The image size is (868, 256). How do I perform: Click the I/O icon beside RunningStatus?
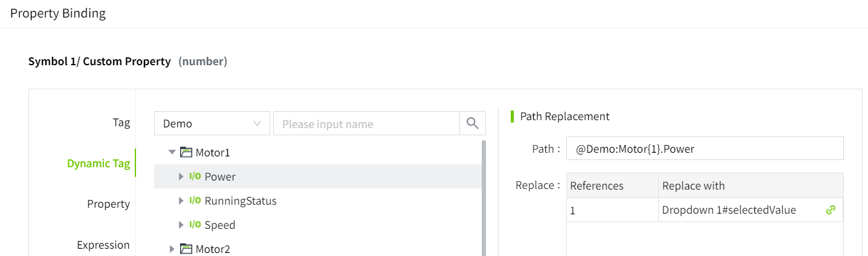(195, 201)
